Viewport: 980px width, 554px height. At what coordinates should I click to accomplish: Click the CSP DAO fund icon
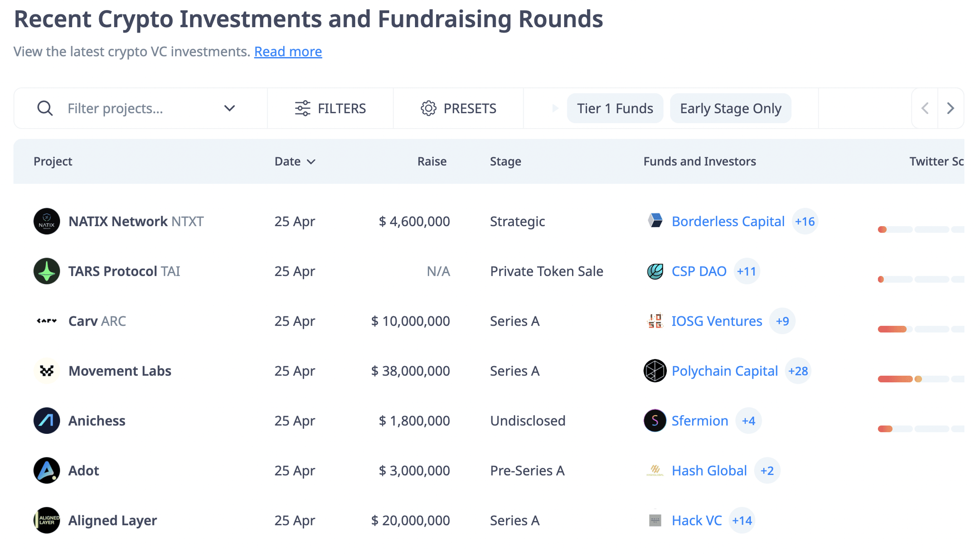point(655,271)
